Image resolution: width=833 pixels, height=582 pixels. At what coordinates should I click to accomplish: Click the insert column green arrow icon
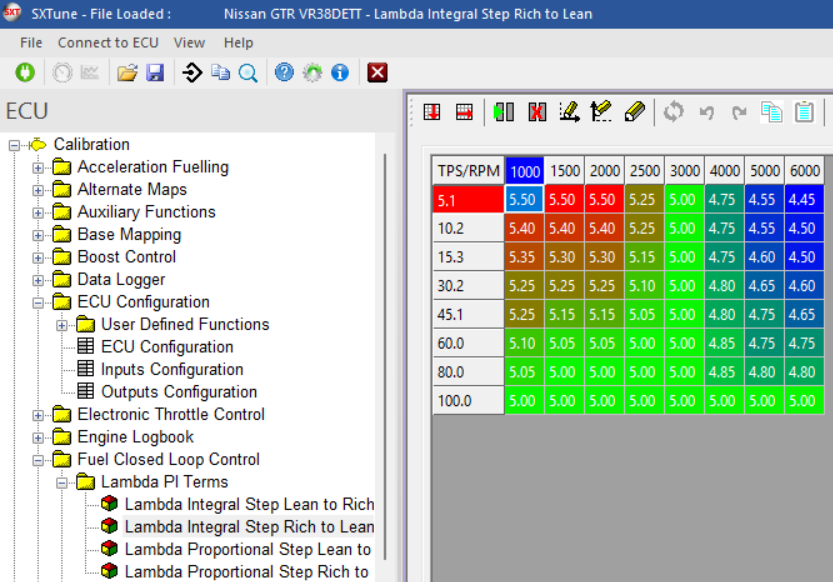(503, 112)
